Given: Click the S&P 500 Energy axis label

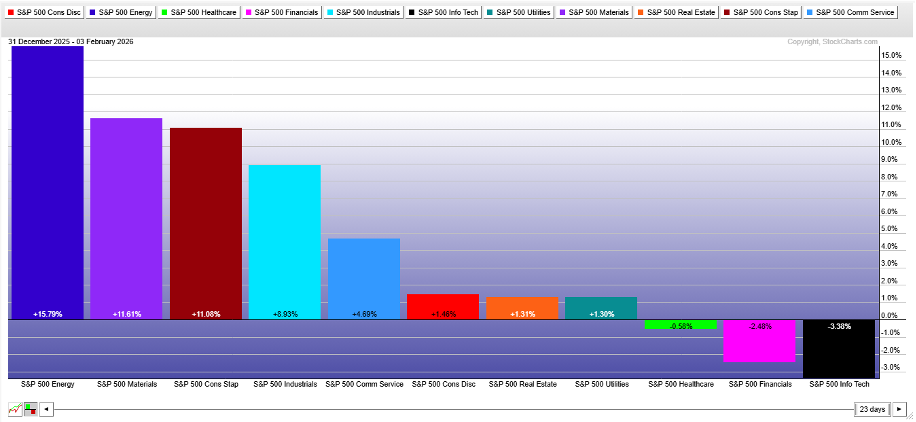Looking at the screenshot, I should click(x=47, y=384).
